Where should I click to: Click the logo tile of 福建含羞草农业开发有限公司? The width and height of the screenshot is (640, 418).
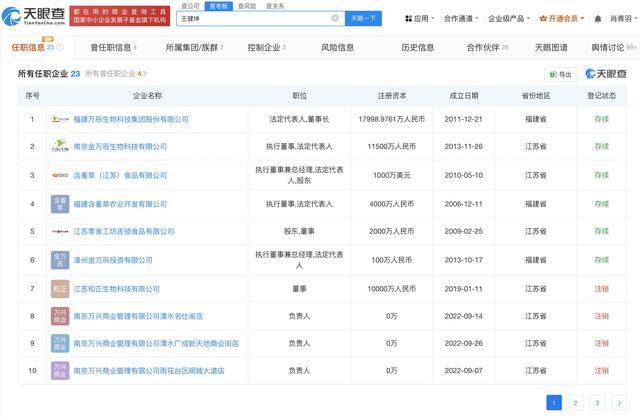click(60, 204)
